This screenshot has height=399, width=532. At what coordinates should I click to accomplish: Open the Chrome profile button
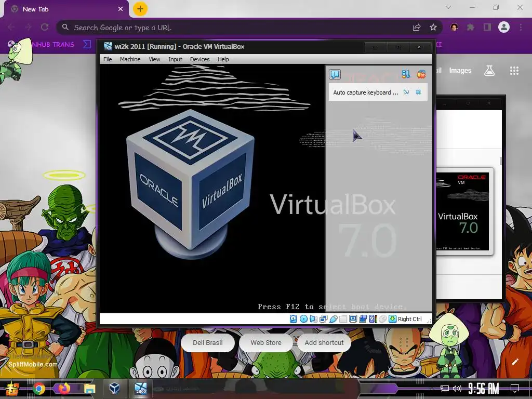coord(504,27)
